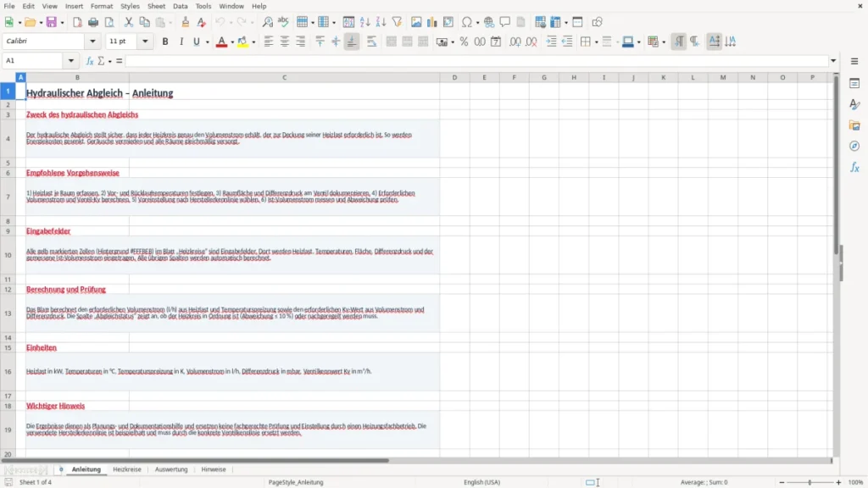Toggle Wrap Text
The image size is (868, 488).
click(x=371, y=42)
